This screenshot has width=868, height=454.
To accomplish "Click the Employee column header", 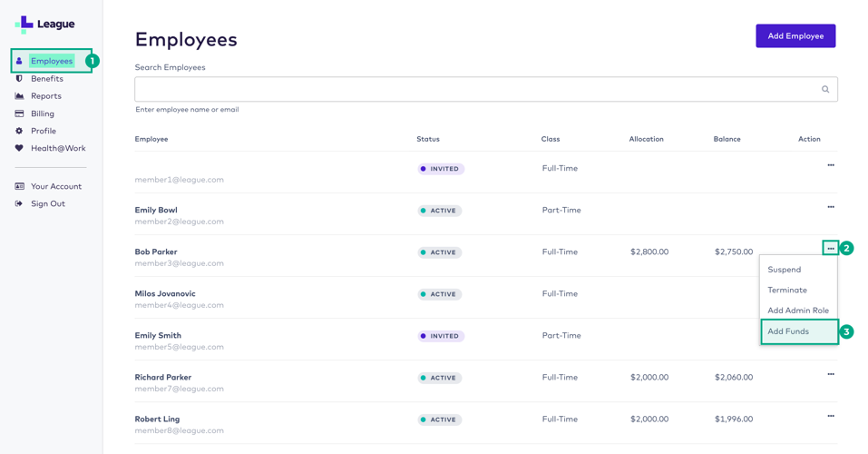I will pos(151,139).
